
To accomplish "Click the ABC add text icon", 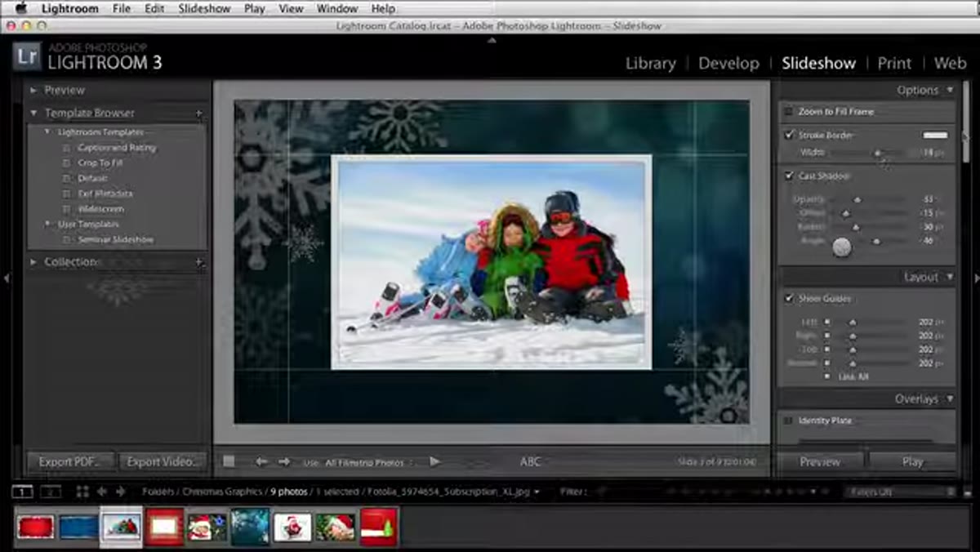I will [x=530, y=461].
